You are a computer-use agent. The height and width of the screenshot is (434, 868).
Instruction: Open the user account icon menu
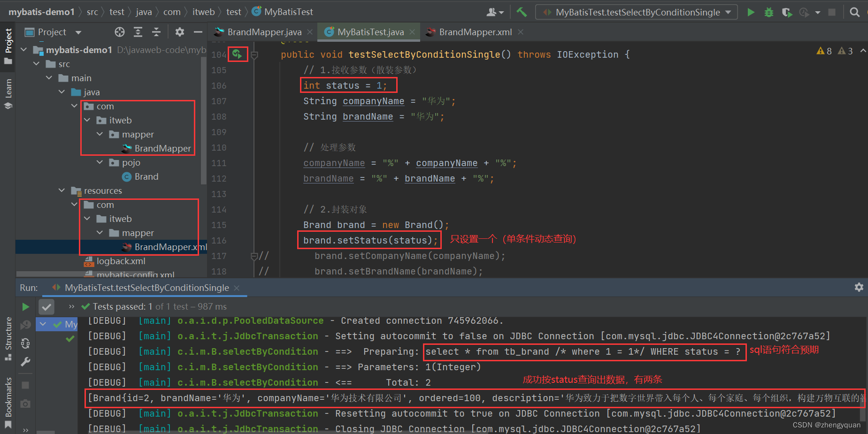tap(495, 12)
